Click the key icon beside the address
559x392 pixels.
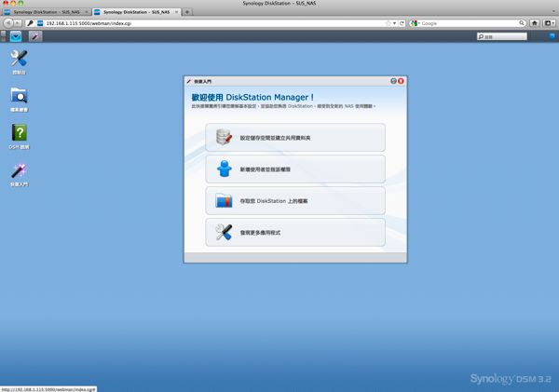[x=31, y=23]
